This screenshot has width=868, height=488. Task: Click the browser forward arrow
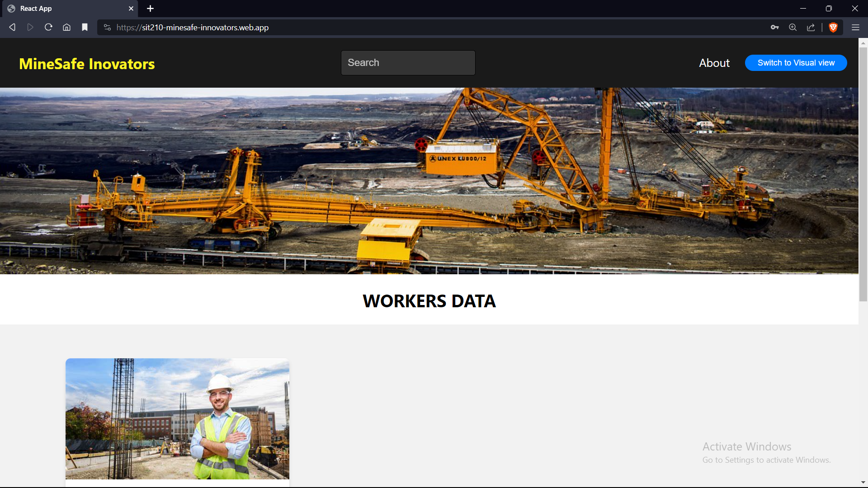click(x=30, y=28)
